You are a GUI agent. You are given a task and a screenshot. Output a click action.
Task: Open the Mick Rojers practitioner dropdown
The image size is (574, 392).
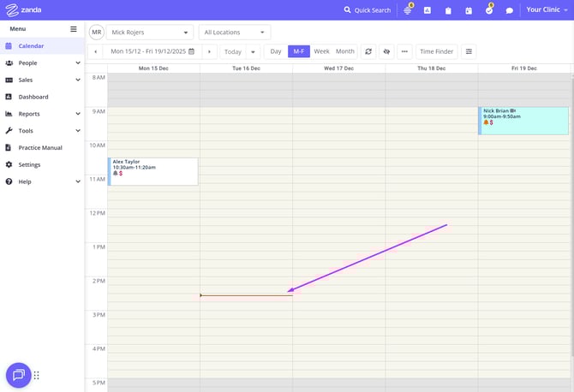pyautogui.click(x=149, y=33)
